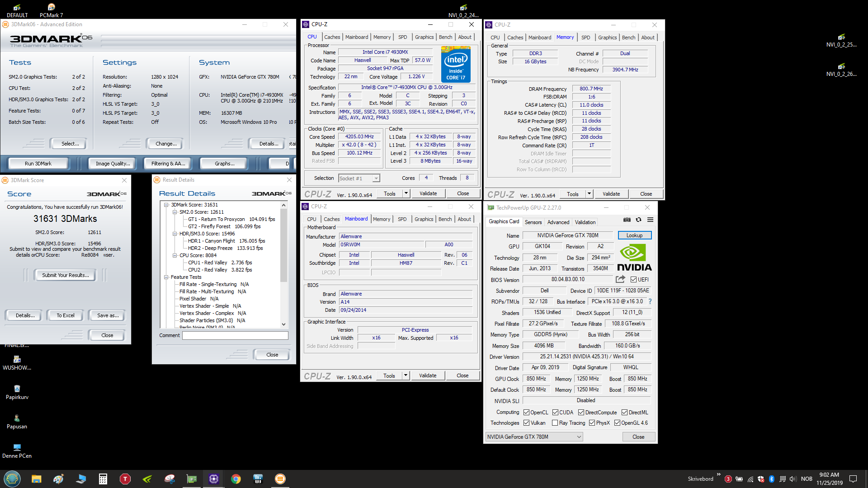Collapse the HDR/SM3.0 Score tree node
868x488 pixels.
175,234
